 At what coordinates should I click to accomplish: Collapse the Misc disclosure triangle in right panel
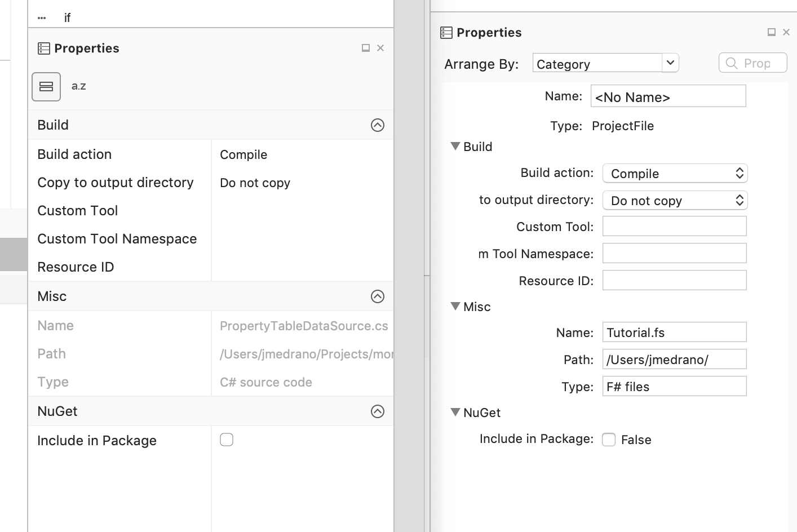click(454, 306)
